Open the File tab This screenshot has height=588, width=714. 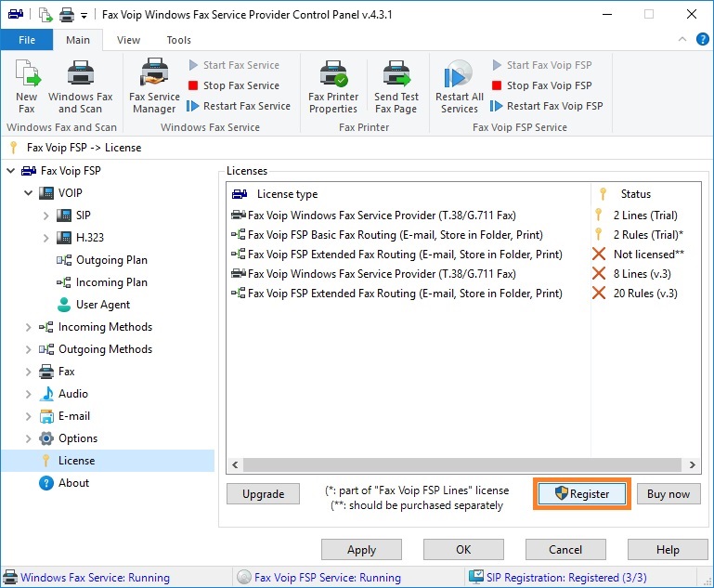click(x=27, y=40)
